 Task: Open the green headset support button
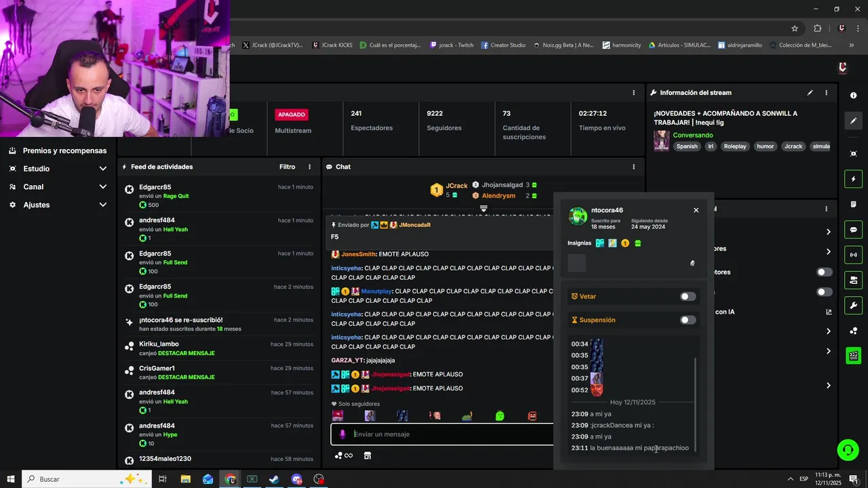point(847,449)
